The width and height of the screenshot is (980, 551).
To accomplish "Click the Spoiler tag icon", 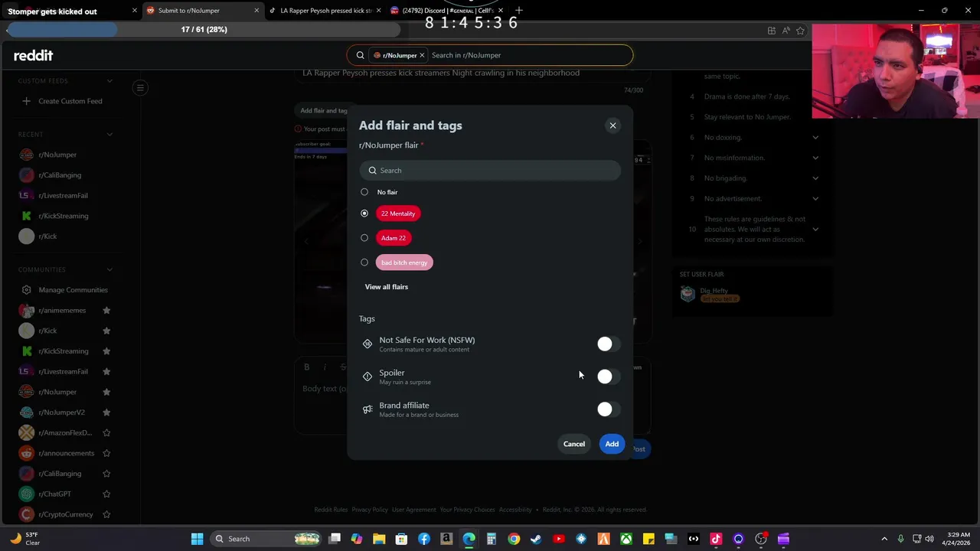I will pyautogui.click(x=367, y=377).
